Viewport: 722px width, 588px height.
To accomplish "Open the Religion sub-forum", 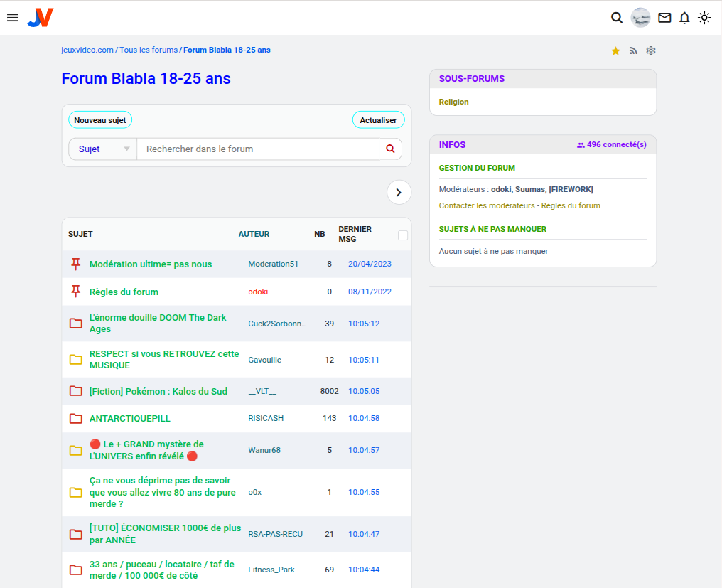I will 453,102.
